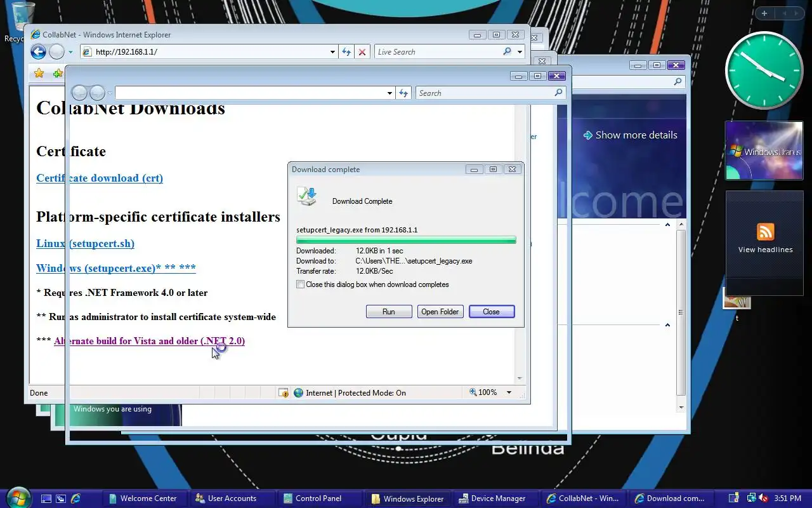Switch to Control Panel taskbar button

[x=320, y=498]
